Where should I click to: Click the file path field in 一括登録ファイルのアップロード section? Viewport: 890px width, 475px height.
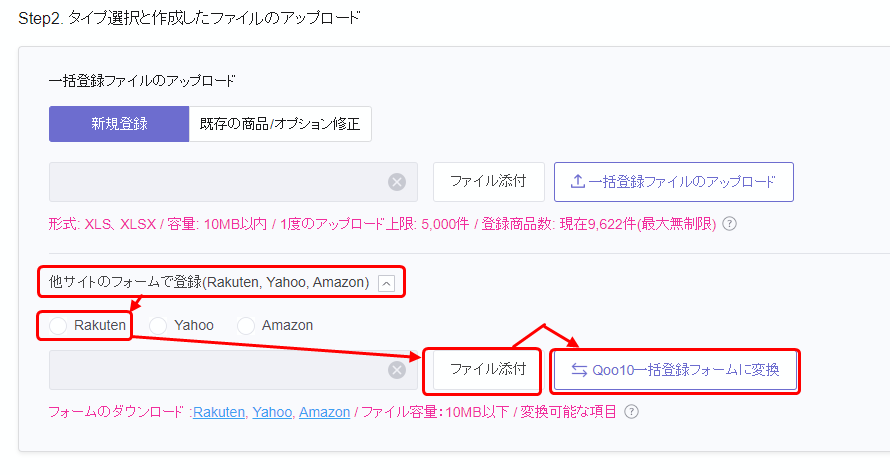(x=215, y=182)
